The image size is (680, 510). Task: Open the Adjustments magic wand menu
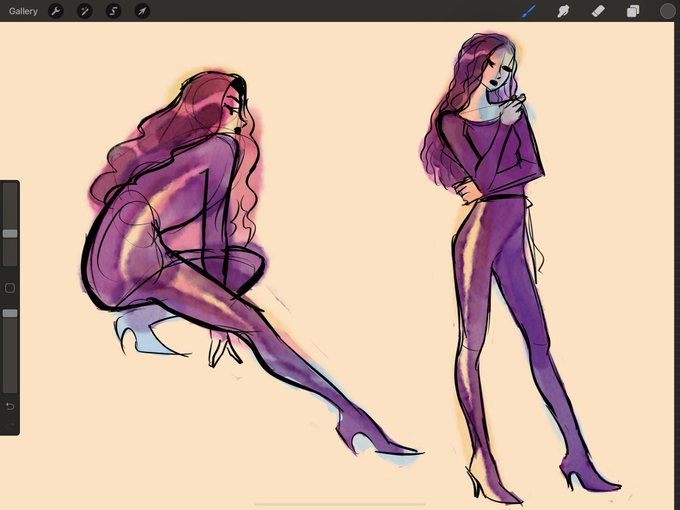(85, 11)
